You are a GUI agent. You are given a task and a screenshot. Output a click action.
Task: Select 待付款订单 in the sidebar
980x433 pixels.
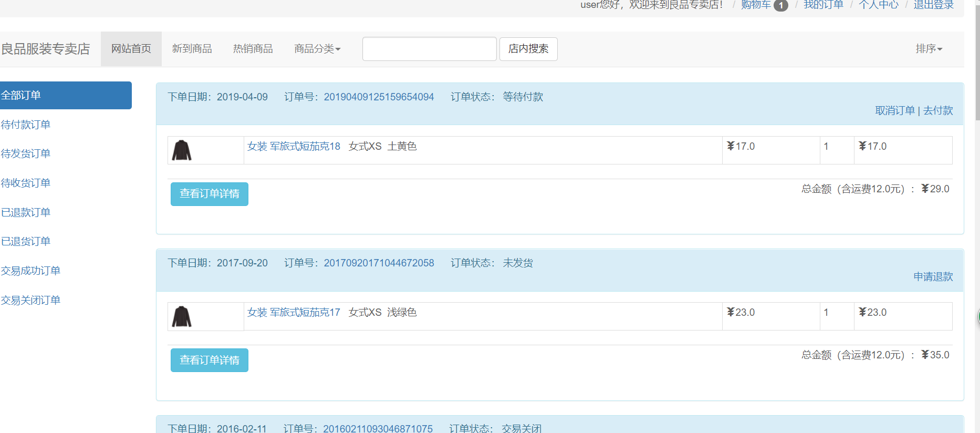[26, 125]
